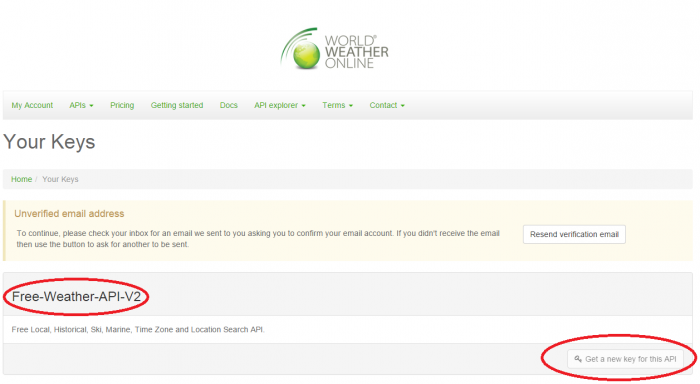This screenshot has height=384, width=700.
Task: Follow the Home breadcrumb link
Action: (21, 179)
